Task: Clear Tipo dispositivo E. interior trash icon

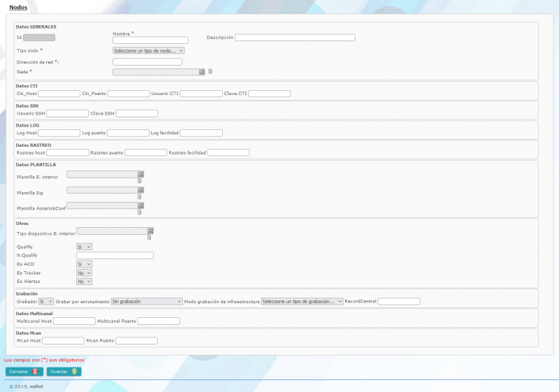Action: pyautogui.click(x=149, y=238)
